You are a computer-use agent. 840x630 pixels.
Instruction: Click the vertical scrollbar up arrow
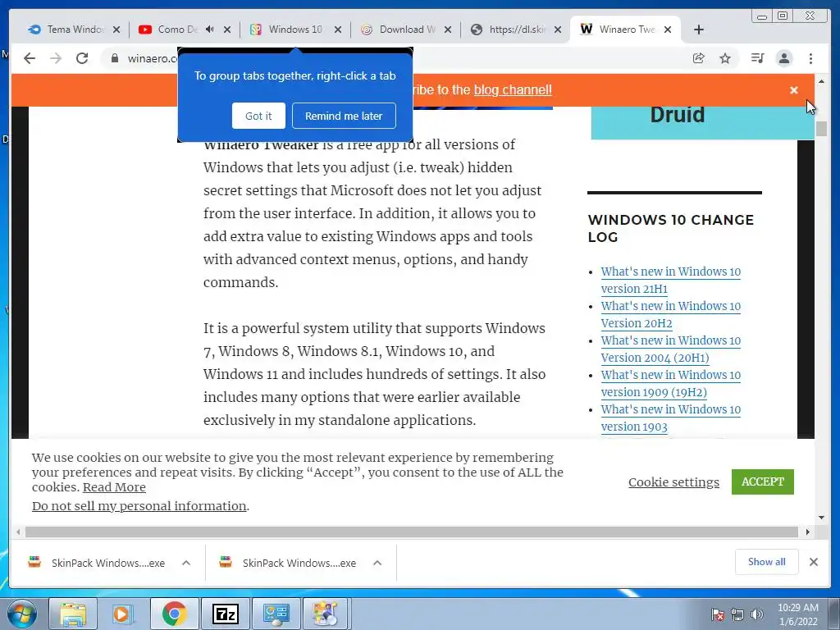point(821,81)
